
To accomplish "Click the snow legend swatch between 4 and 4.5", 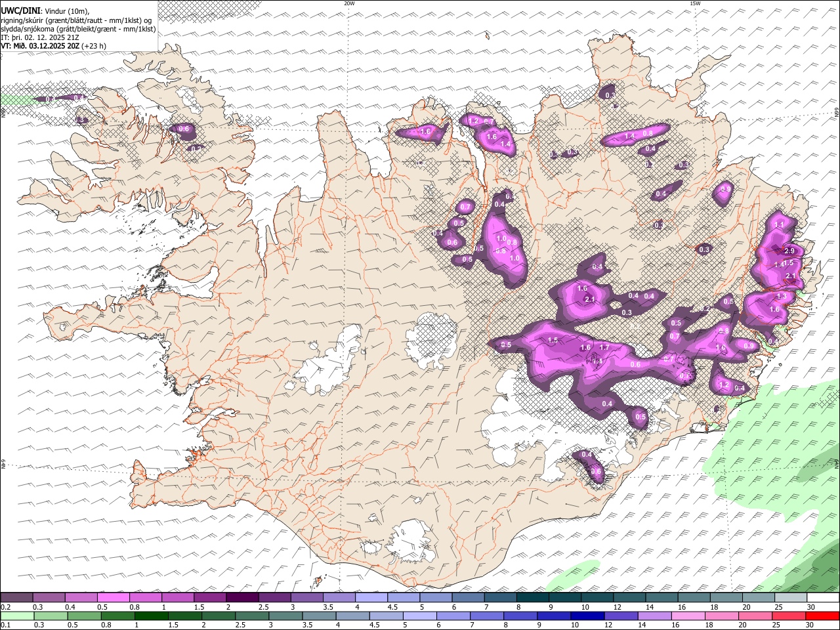I will click(x=371, y=598).
